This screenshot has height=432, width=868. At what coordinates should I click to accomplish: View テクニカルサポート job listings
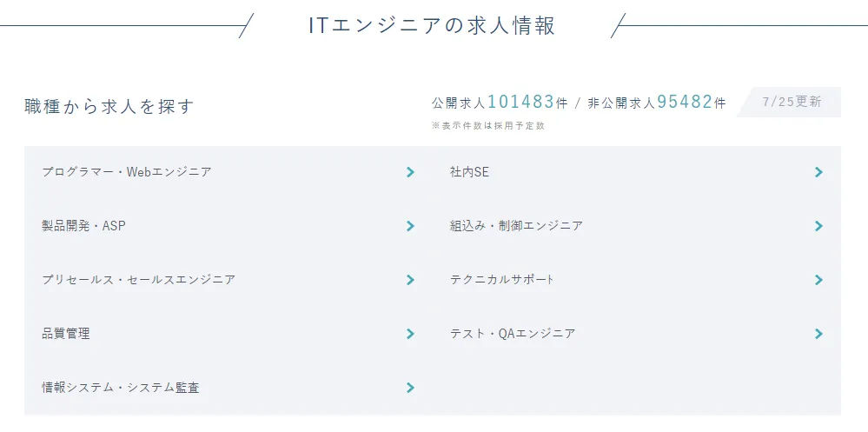[502, 280]
